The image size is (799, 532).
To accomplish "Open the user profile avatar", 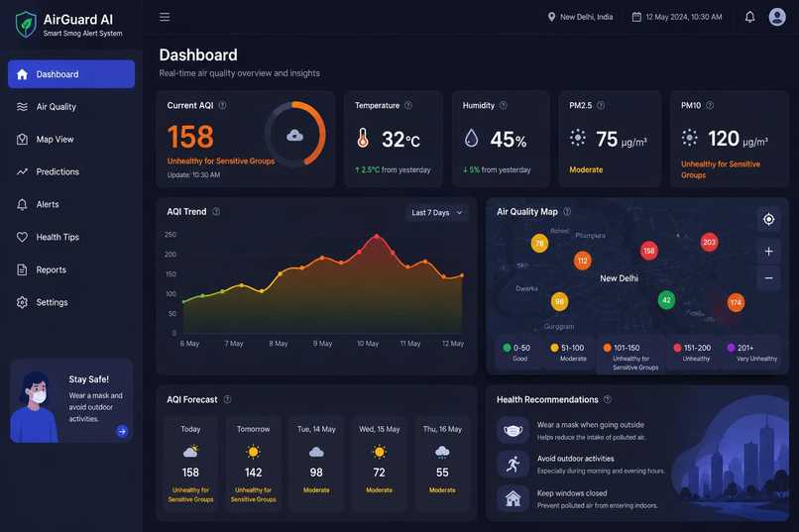I will (776, 17).
